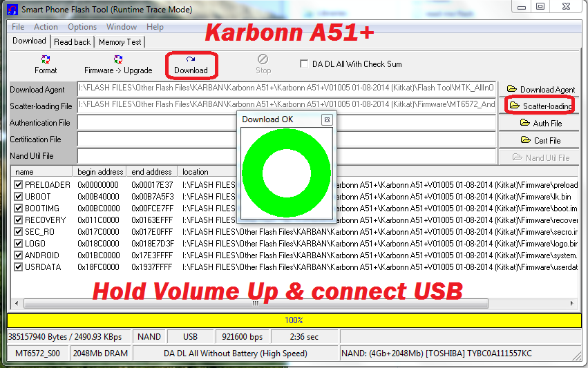Switch to the Read back tab
Image resolution: width=588 pixels, height=368 pixels.
(x=72, y=42)
